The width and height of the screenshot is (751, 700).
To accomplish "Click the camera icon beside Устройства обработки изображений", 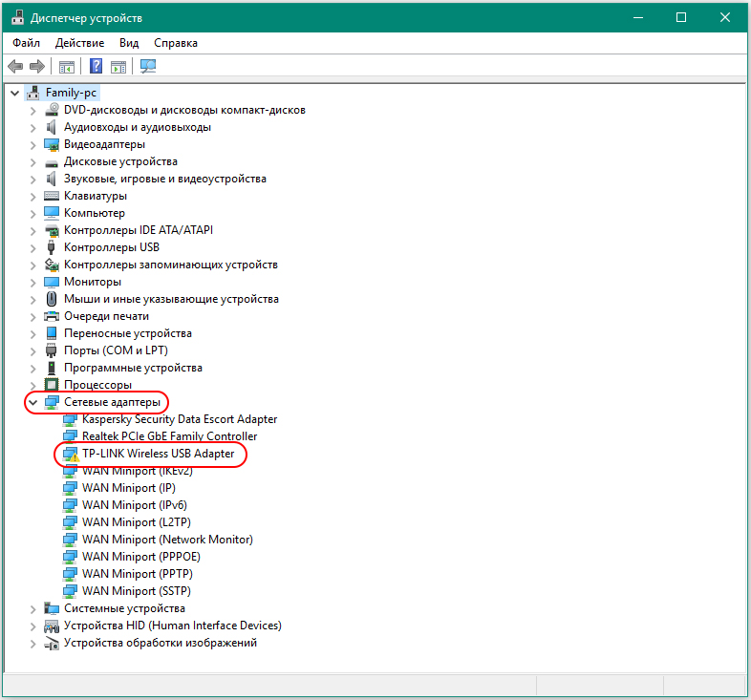I will [52, 643].
